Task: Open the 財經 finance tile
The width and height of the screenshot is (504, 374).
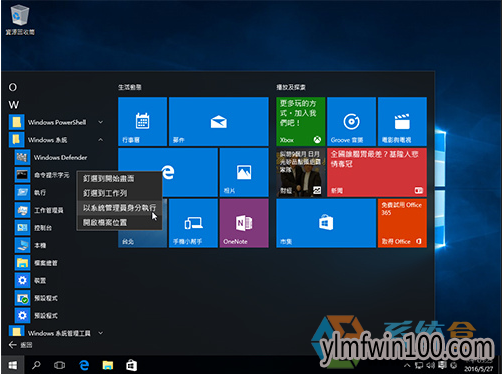Action: point(301,172)
